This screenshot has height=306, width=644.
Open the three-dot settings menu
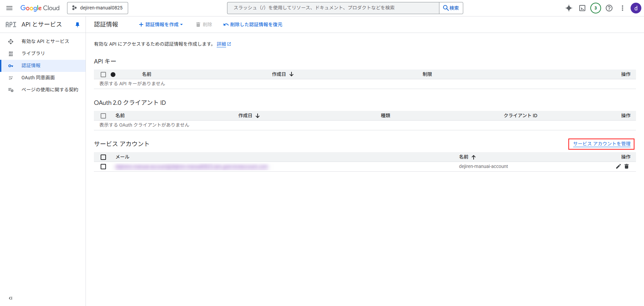tap(623, 8)
